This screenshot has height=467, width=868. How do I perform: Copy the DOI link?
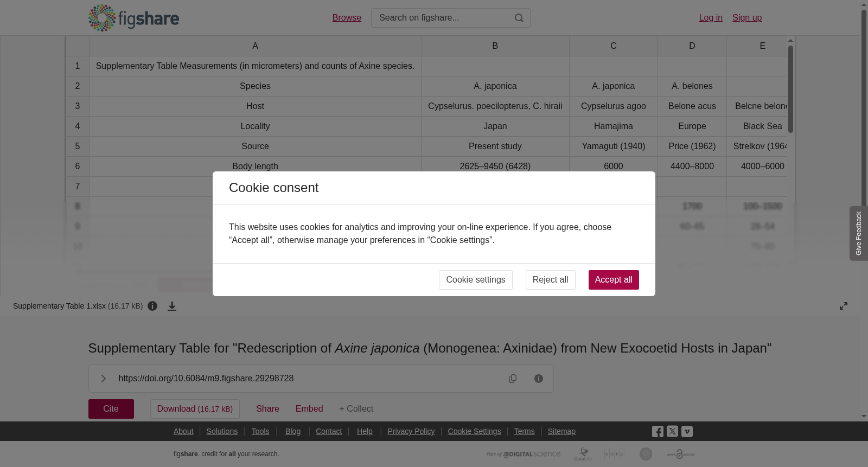pos(513,379)
